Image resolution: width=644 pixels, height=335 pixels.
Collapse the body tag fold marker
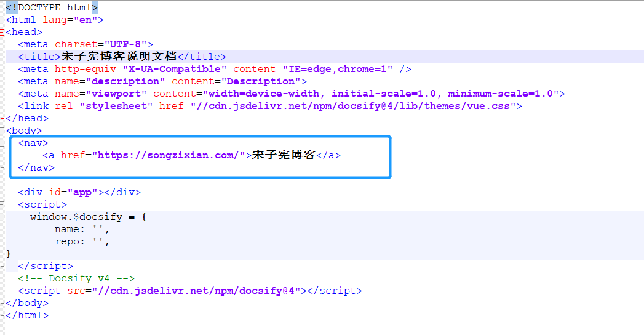(x=2, y=131)
